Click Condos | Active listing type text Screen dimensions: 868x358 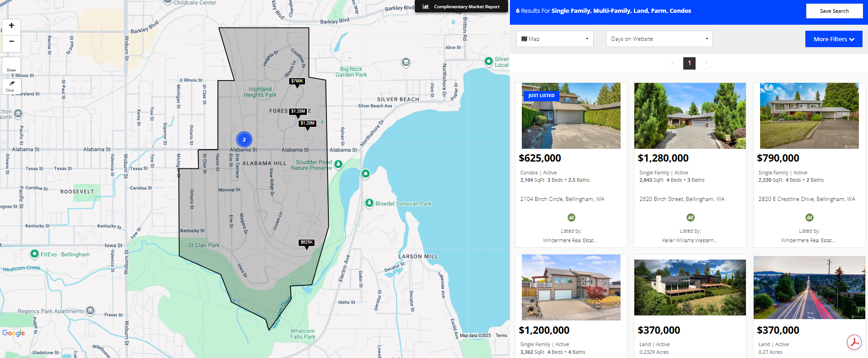pos(538,173)
